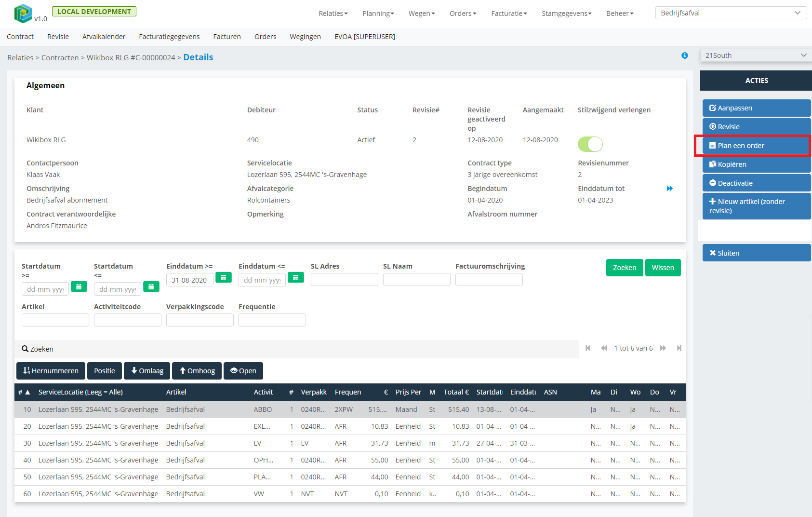Image resolution: width=812 pixels, height=517 pixels.
Task: Open the Planning menu
Action: 378,14
